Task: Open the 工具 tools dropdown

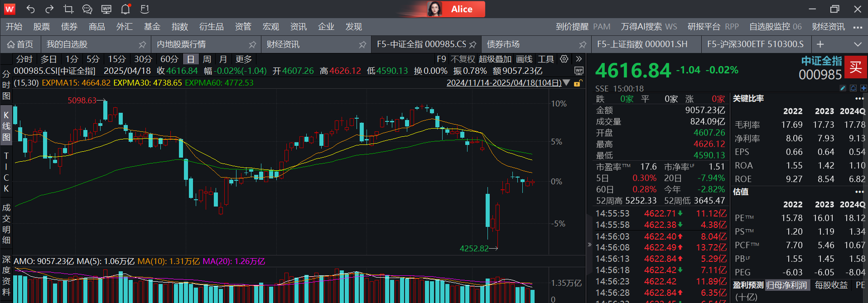Action: coord(546,59)
